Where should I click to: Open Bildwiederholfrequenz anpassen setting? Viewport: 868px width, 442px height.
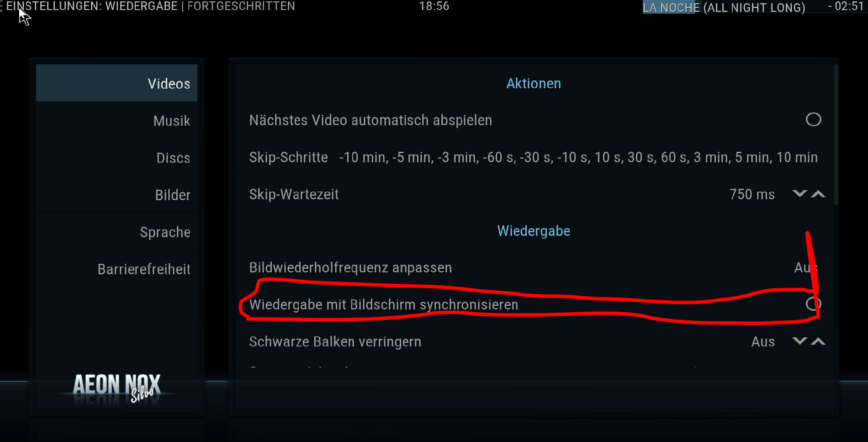(x=534, y=267)
